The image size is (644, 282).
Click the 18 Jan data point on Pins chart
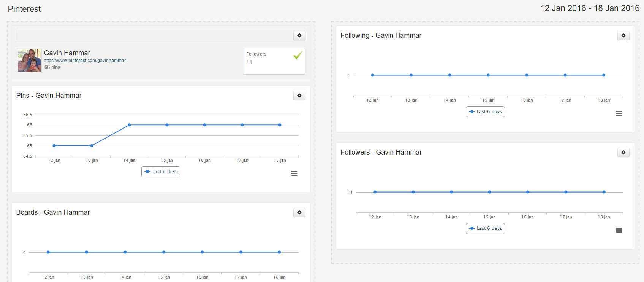pyautogui.click(x=280, y=125)
